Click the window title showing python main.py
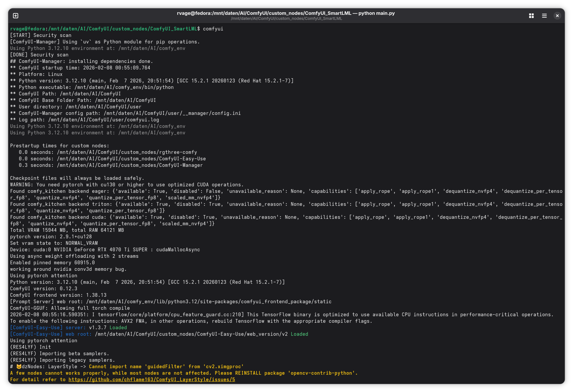The image size is (573, 392). pyautogui.click(x=286, y=13)
